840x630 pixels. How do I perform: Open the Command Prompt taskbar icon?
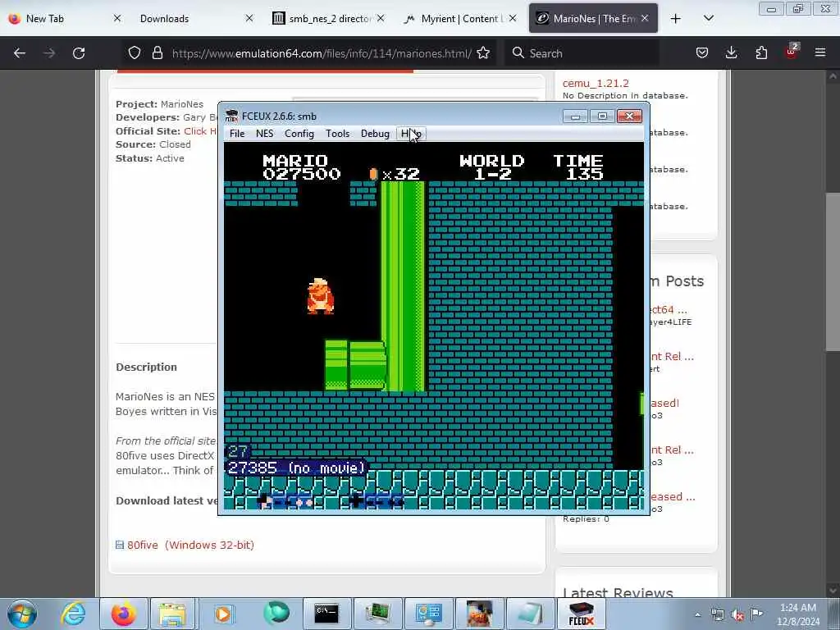[326, 614]
